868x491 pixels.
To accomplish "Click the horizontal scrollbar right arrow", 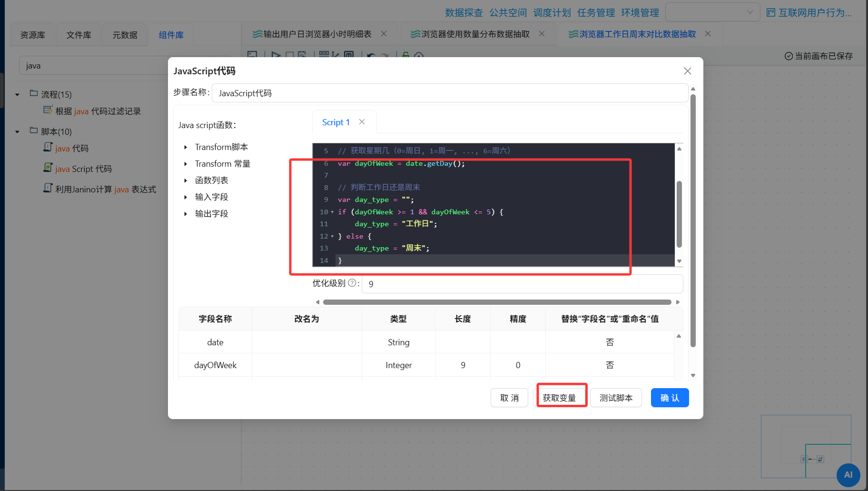I will click(678, 302).
